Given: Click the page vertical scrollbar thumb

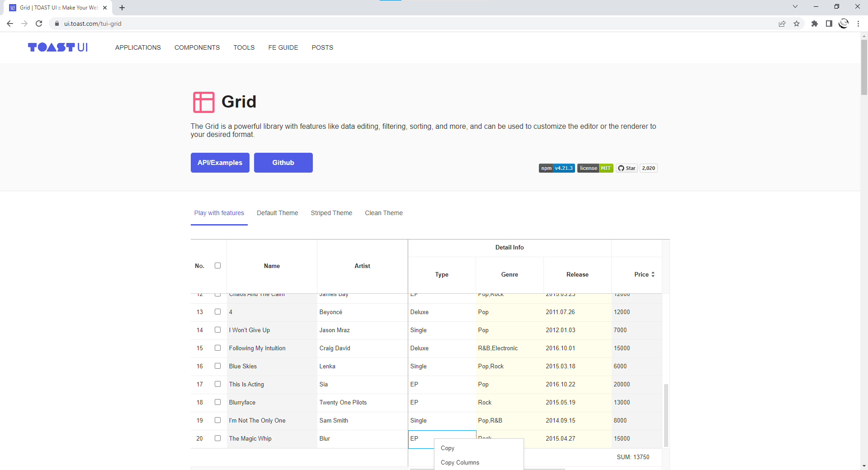Looking at the screenshot, I should pyautogui.click(x=864, y=67).
